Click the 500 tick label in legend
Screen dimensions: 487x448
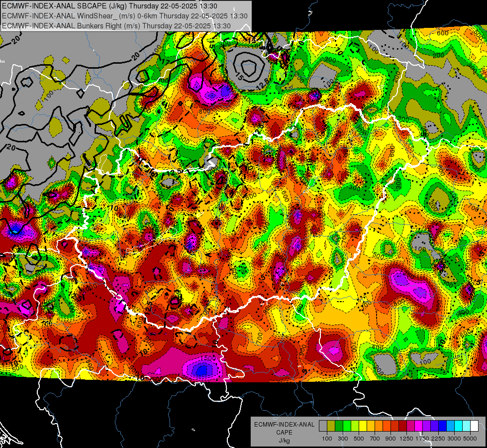click(359, 439)
